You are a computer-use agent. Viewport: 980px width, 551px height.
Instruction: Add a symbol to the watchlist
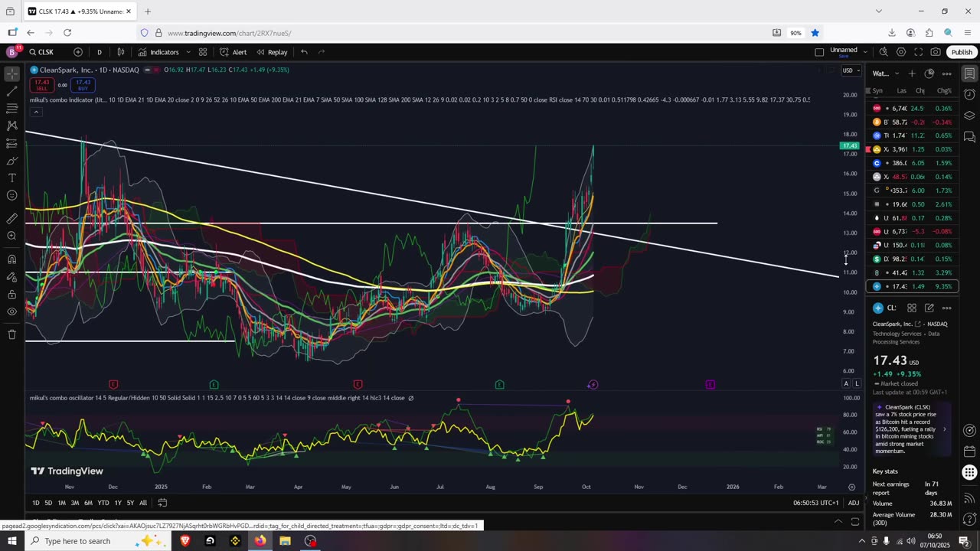912,73
